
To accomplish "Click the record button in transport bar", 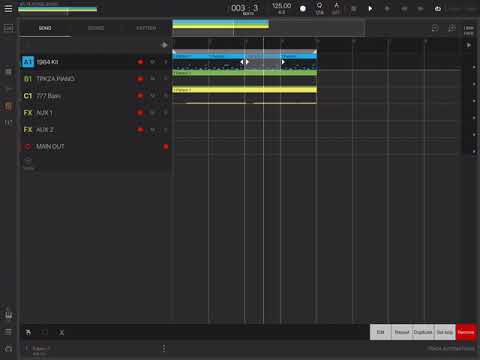I will (303, 9).
